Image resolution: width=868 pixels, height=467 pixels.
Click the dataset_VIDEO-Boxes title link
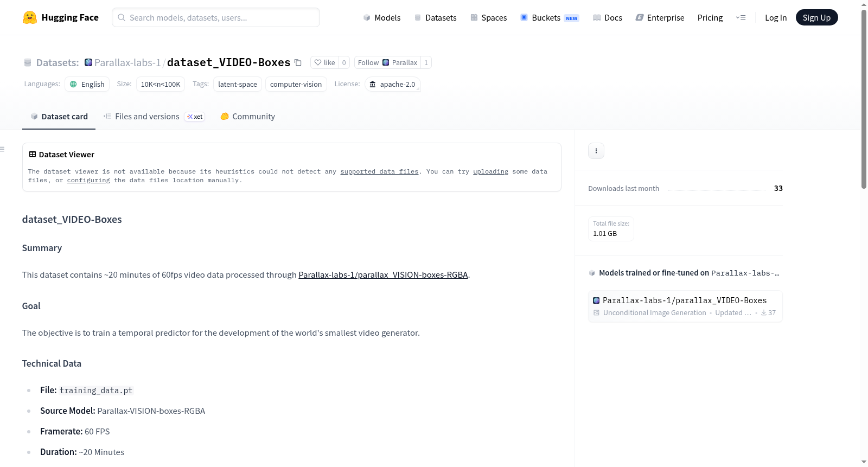[x=228, y=62]
